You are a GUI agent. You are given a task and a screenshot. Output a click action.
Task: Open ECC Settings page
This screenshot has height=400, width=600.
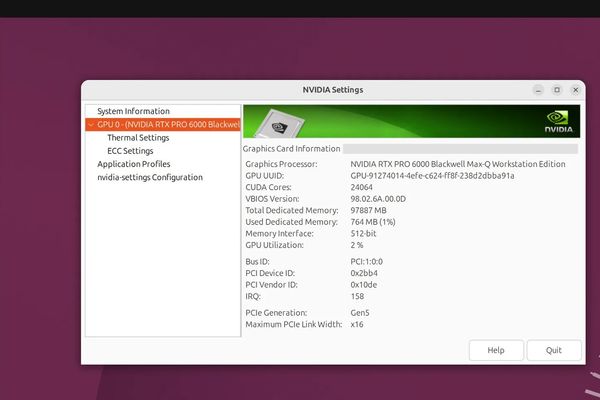coord(130,151)
